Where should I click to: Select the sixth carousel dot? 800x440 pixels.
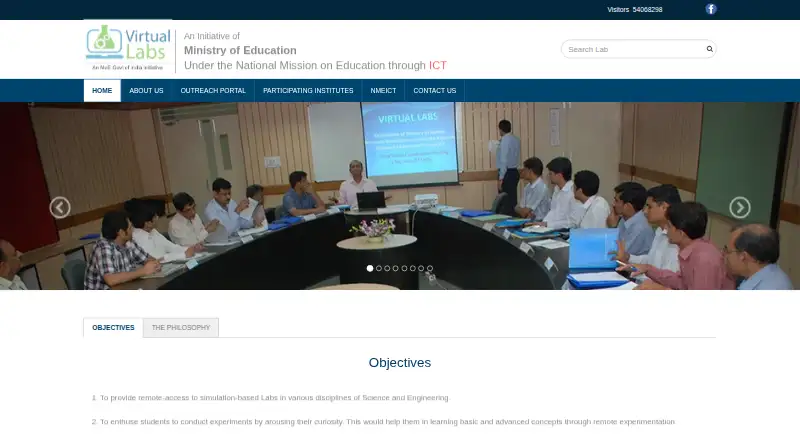pos(413,268)
